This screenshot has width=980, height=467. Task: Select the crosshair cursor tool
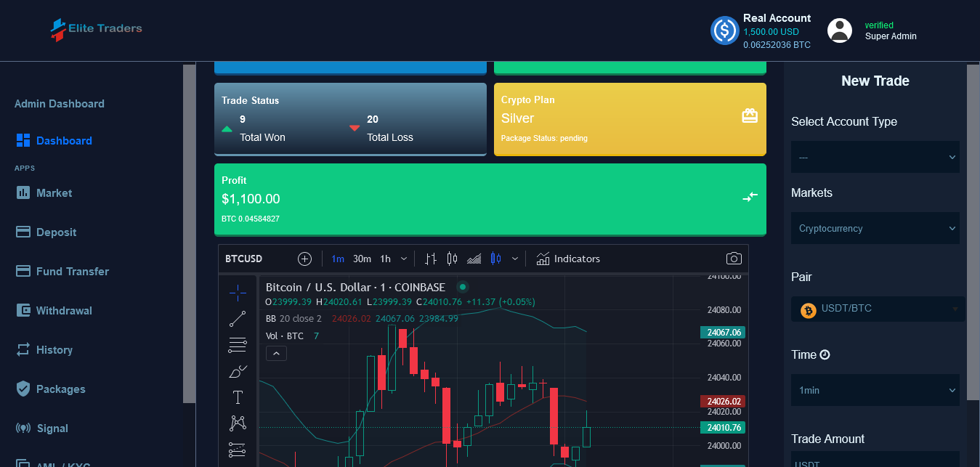point(238,293)
